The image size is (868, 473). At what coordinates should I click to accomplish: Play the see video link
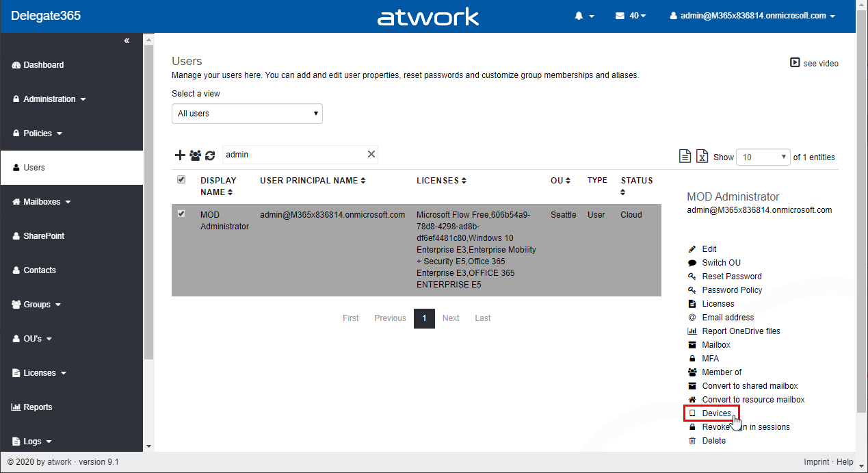[814, 63]
